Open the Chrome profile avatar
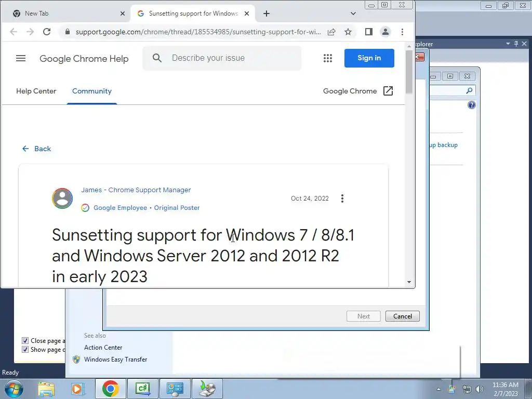Screen dimensions: 532x399 [385, 32]
